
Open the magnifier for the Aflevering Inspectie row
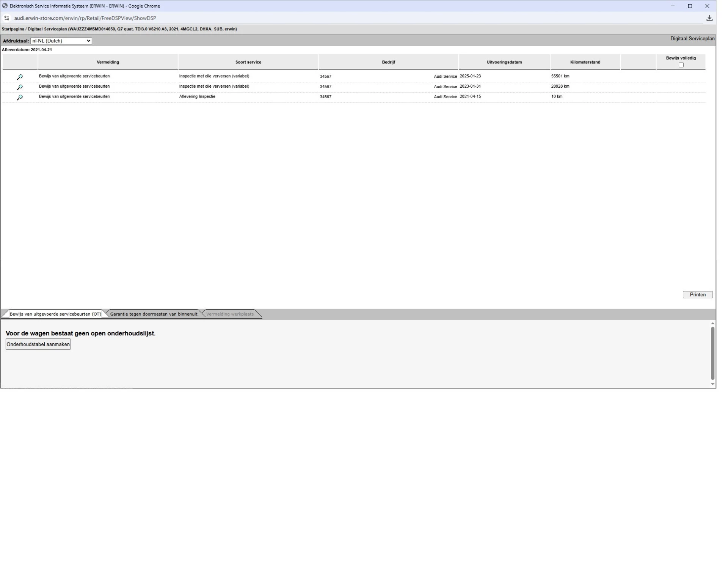(x=20, y=98)
